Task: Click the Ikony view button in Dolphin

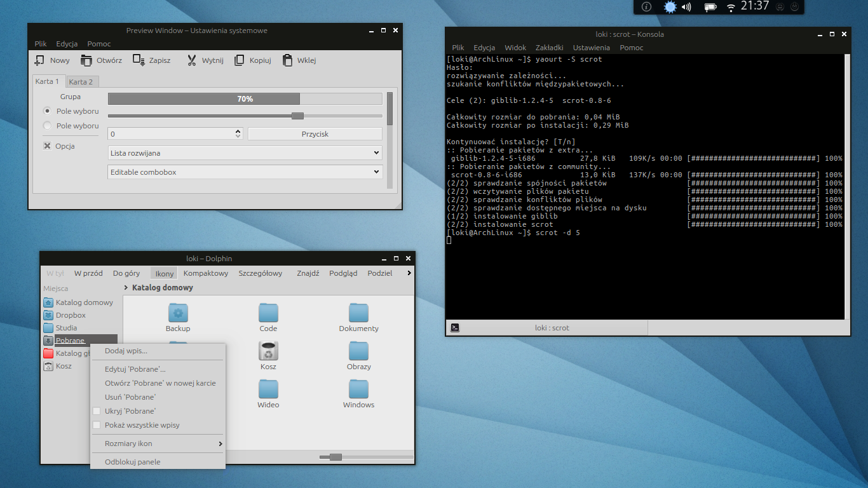Action: pyautogui.click(x=164, y=273)
